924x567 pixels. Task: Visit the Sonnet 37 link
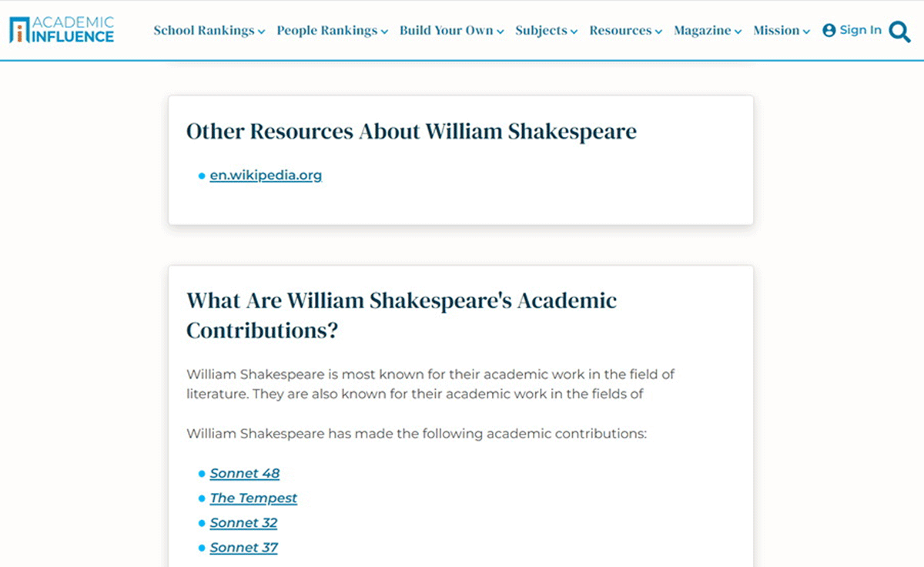point(243,547)
